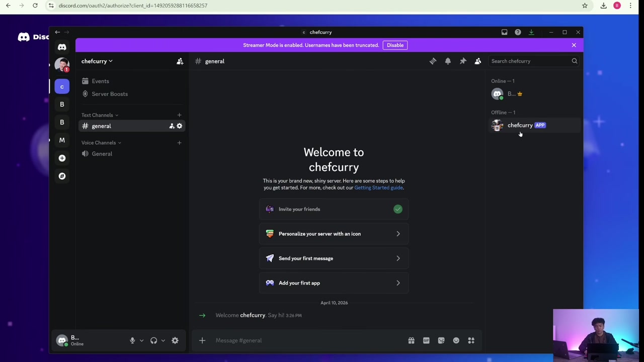This screenshot has width=644, height=362.
Task: Mute the microphone
Action: pos(132,340)
